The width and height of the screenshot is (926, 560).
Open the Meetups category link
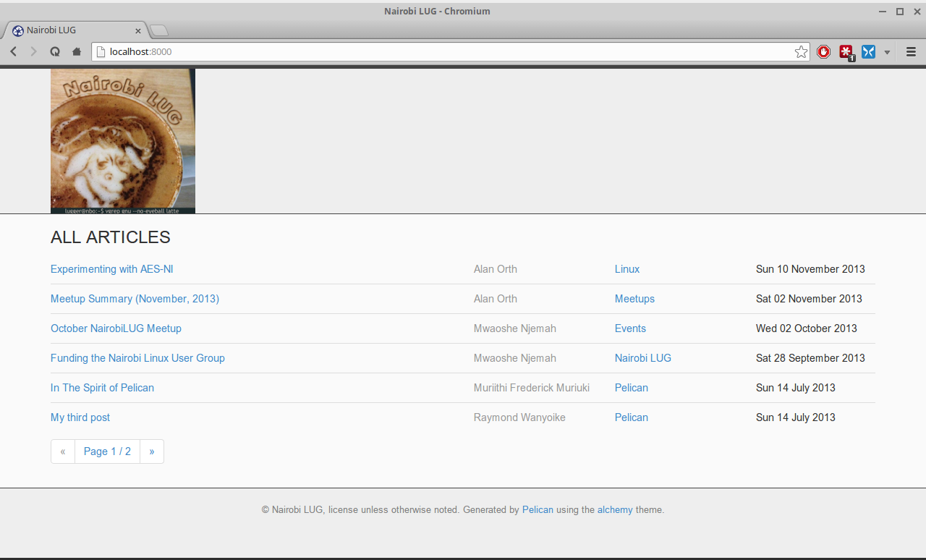point(634,299)
